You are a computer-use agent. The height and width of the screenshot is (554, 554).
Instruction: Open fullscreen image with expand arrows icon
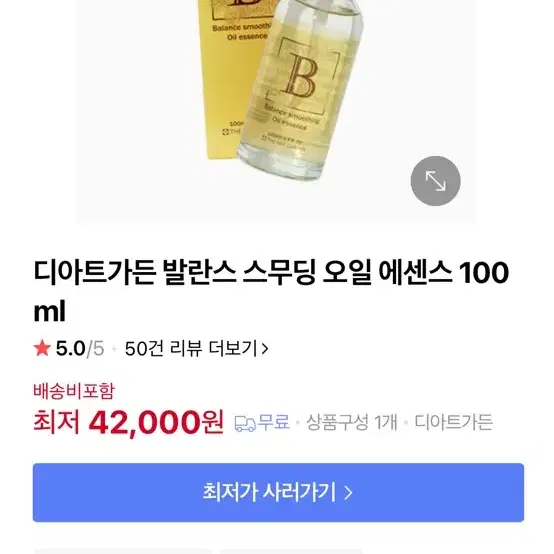pyautogui.click(x=435, y=181)
